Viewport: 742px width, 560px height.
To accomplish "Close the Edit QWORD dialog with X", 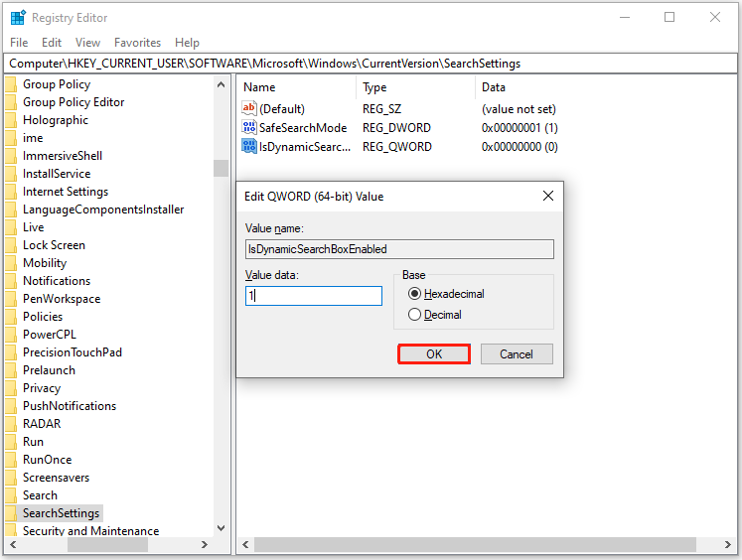I will (548, 196).
